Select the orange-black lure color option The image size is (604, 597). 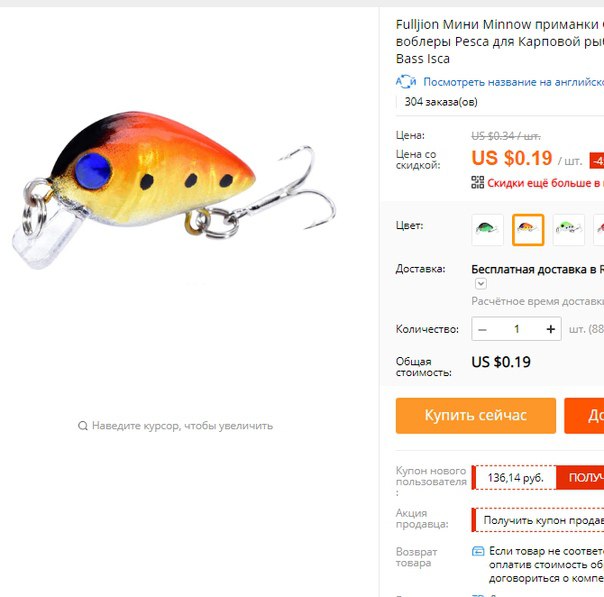[528, 230]
